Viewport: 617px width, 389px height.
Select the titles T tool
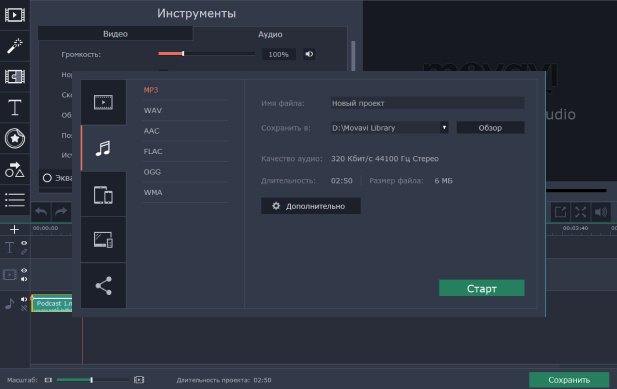coord(15,107)
